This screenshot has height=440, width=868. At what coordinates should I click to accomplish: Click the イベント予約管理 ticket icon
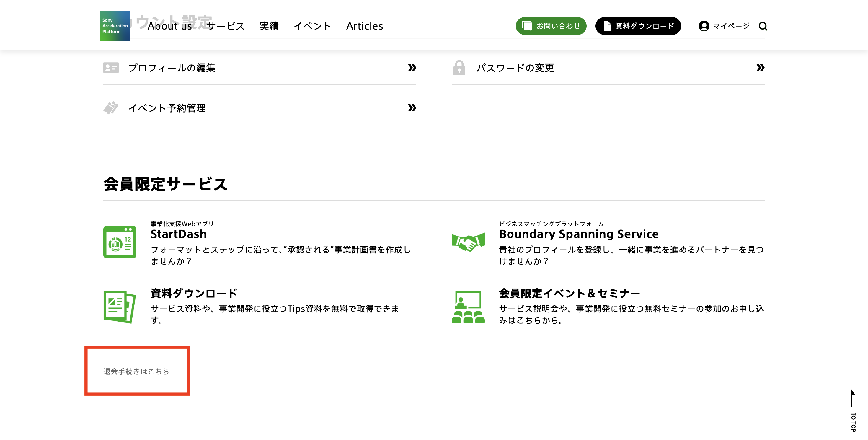pos(112,108)
